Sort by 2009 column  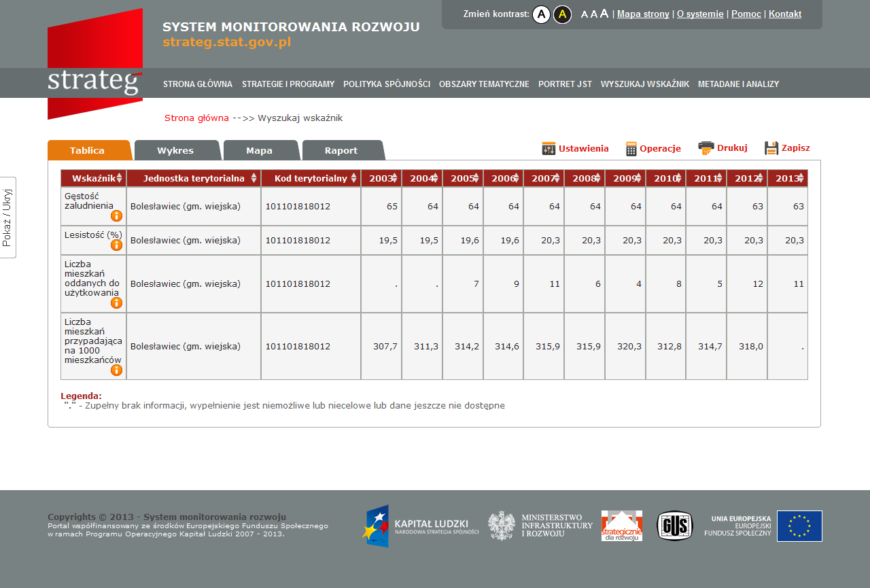[x=625, y=178]
